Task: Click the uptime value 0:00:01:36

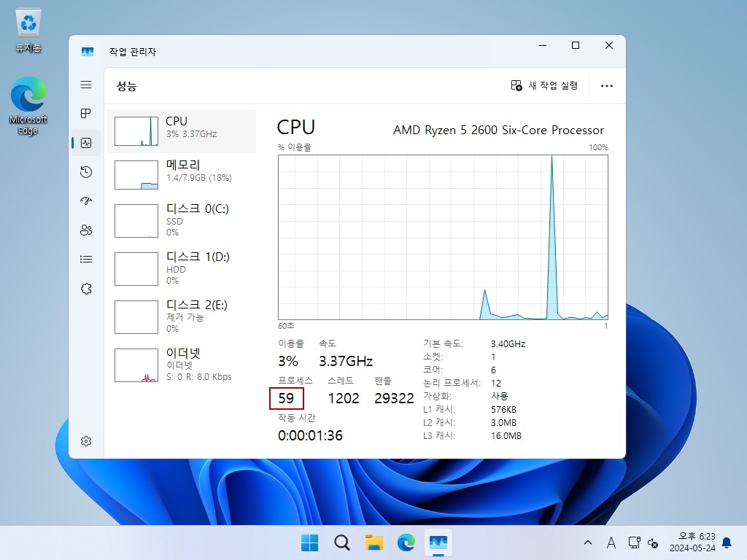Action: 310,435
